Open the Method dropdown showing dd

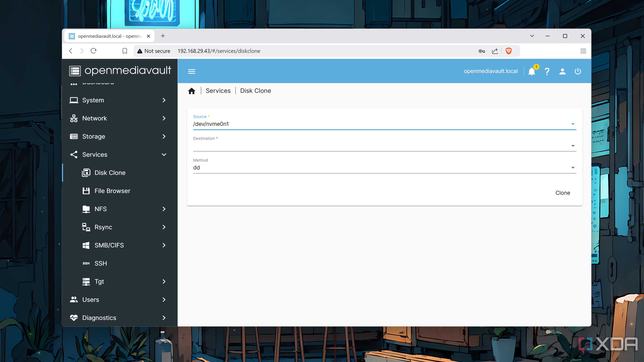tap(385, 168)
